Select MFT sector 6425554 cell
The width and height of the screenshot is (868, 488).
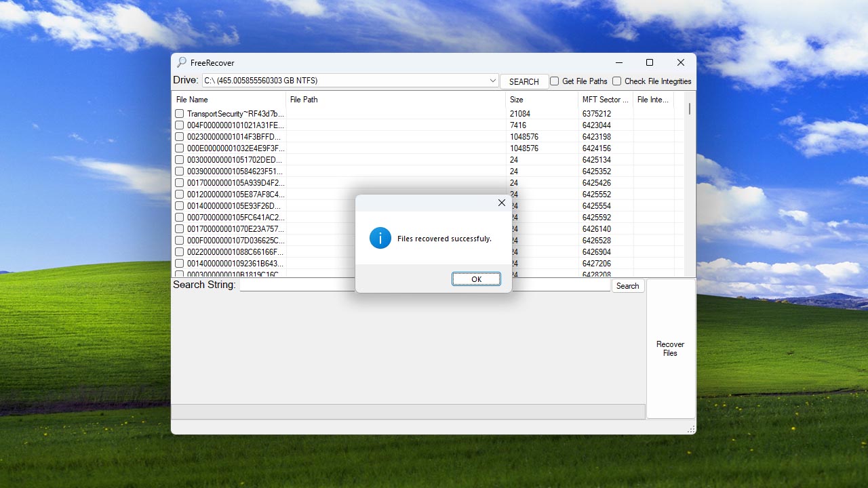point(597,206)
